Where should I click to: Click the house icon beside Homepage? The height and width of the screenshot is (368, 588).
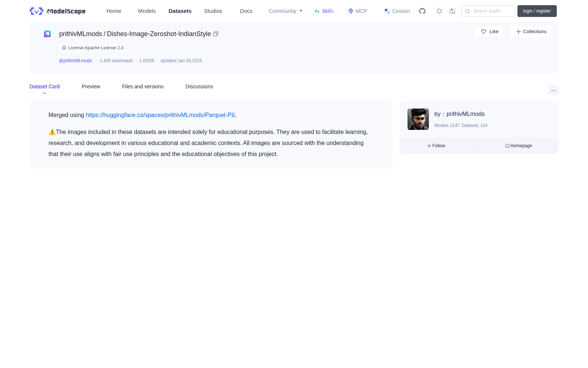[508, 146]
